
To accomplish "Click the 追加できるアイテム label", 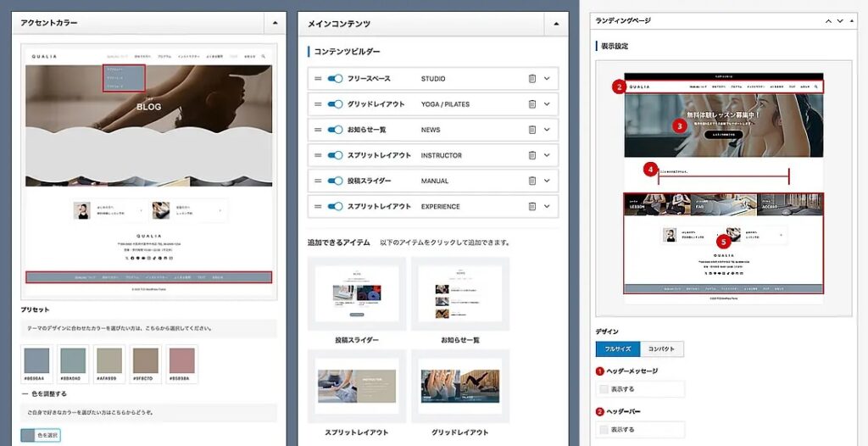I will click(x=339, y=243).
